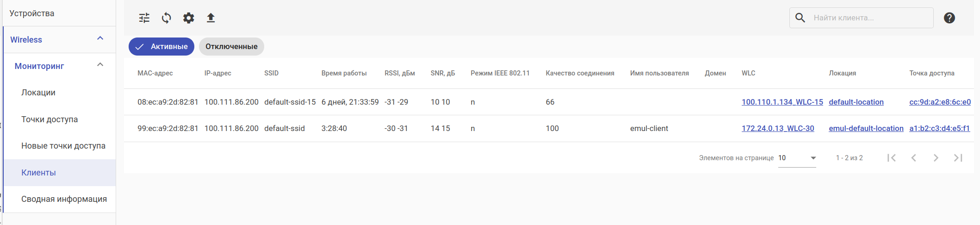Screen dimensions: 980x225
Task: Toggle the Активные filter chip
Action: [x=161, y=47]
